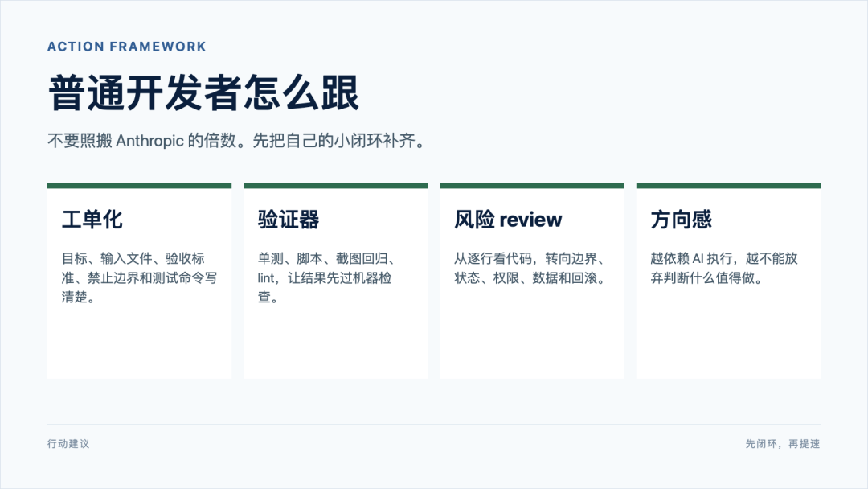Click the footer text '行动建议'
The image size is (868, 489).
68,444
